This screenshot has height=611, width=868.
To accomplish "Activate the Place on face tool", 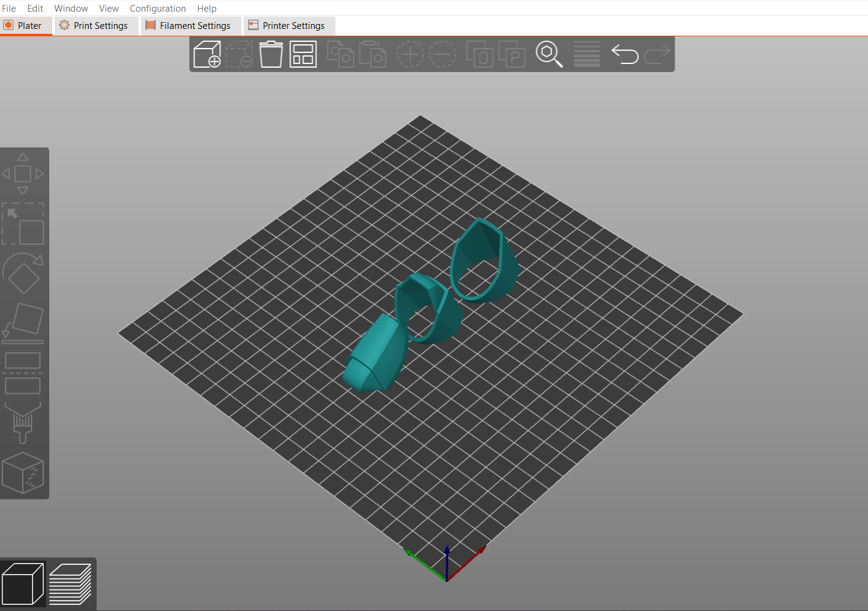I will pos(23,320).
